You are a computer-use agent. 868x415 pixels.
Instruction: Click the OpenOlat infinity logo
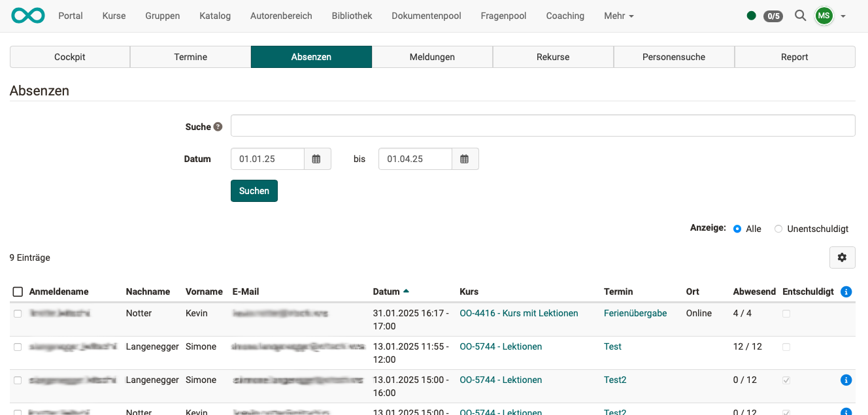click(x=27, y=15)
